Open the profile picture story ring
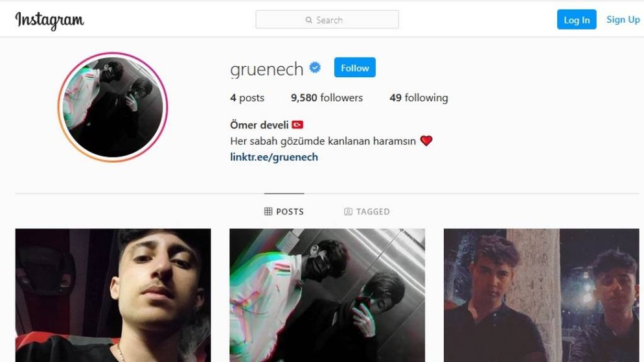 coord(113,107)
